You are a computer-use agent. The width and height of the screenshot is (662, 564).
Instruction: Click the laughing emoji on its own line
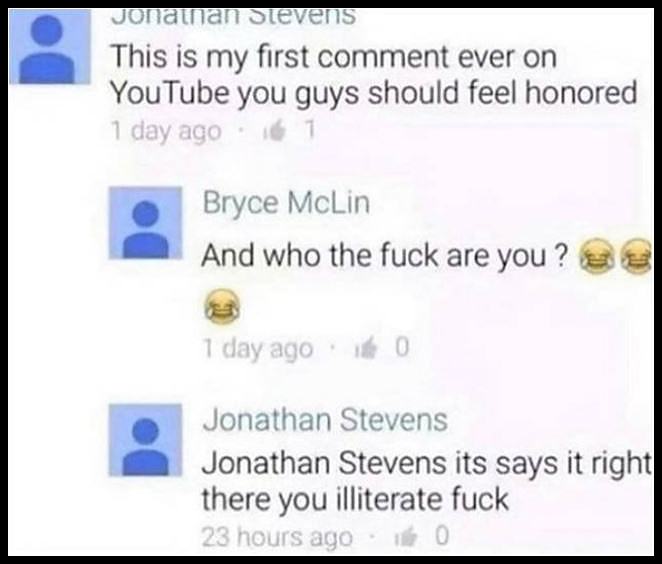click(223, 307)
